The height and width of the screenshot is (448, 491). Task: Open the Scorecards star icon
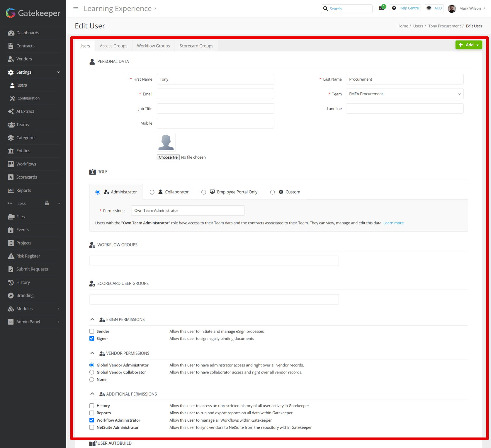[11, 177]
